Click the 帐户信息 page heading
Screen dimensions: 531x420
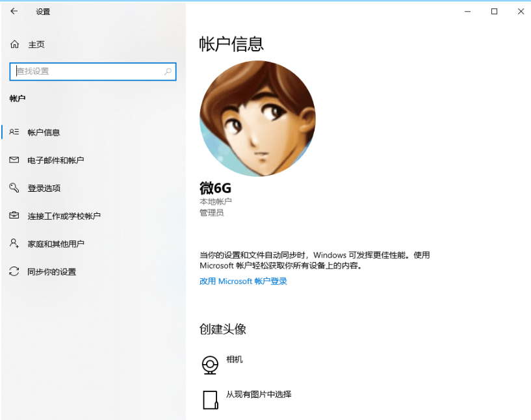(231, 44)
